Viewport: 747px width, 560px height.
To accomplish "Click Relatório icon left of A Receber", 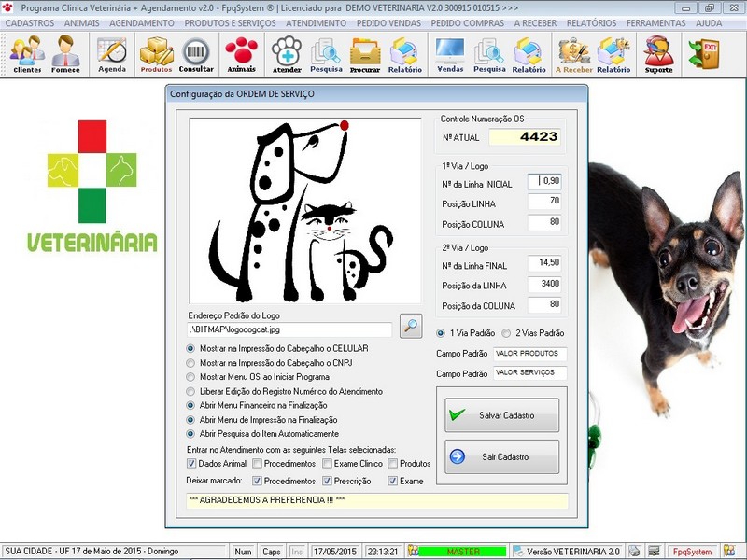I will [529, 54].
